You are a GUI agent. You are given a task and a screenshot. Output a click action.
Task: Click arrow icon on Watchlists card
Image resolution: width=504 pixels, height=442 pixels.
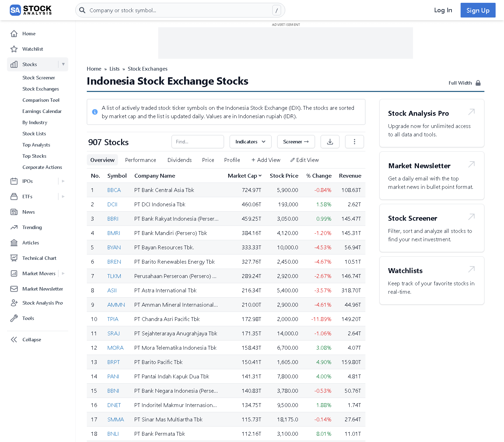click(471, 269)
